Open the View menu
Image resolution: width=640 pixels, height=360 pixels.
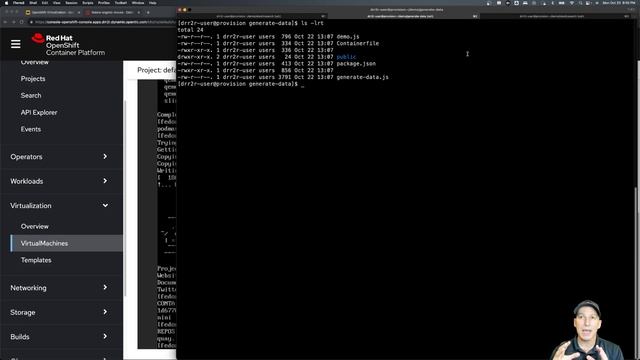pyautogui.click(x=56, y=3)
